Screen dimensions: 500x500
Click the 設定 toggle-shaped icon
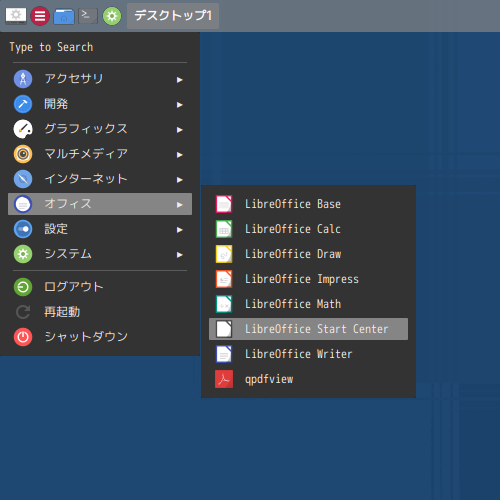point(23,229)
